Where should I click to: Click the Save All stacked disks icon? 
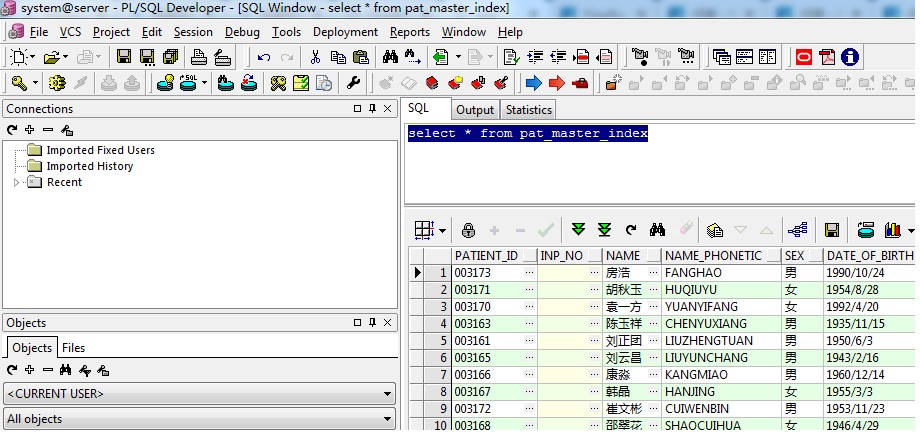tap(171, 57)
